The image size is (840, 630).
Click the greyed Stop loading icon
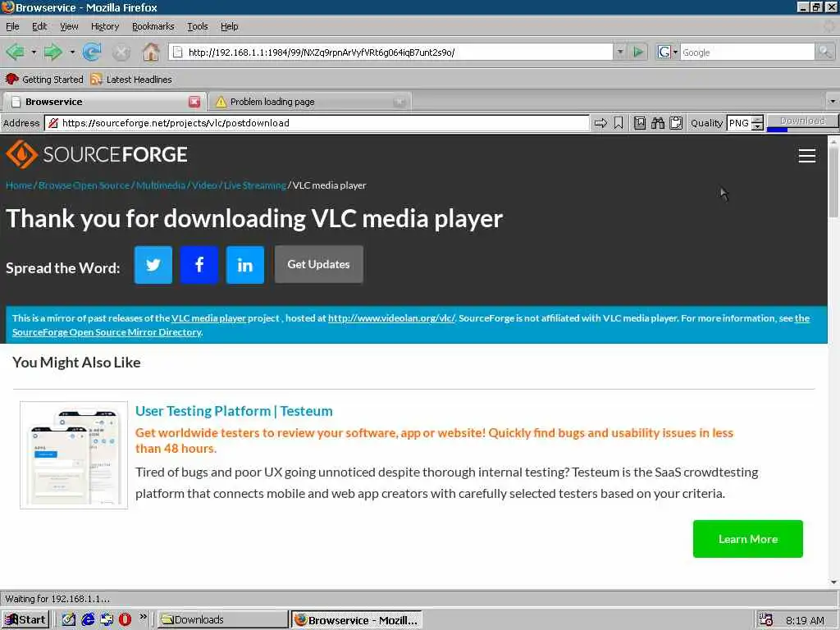tap(121, 52)
